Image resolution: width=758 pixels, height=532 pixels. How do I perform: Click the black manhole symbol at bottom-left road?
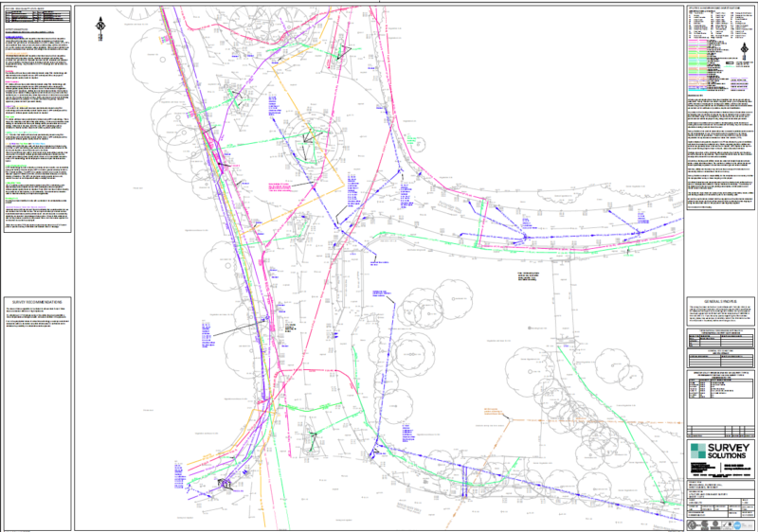[226, 484]
